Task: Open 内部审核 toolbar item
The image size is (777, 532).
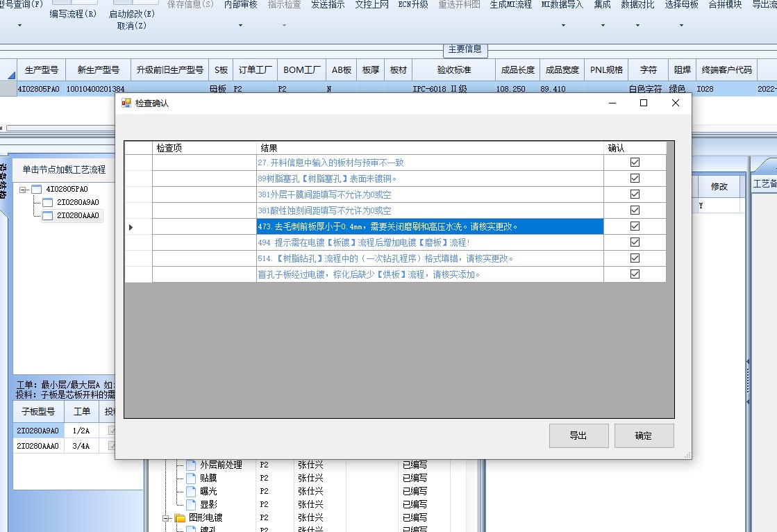Action: tap(240, 5)
